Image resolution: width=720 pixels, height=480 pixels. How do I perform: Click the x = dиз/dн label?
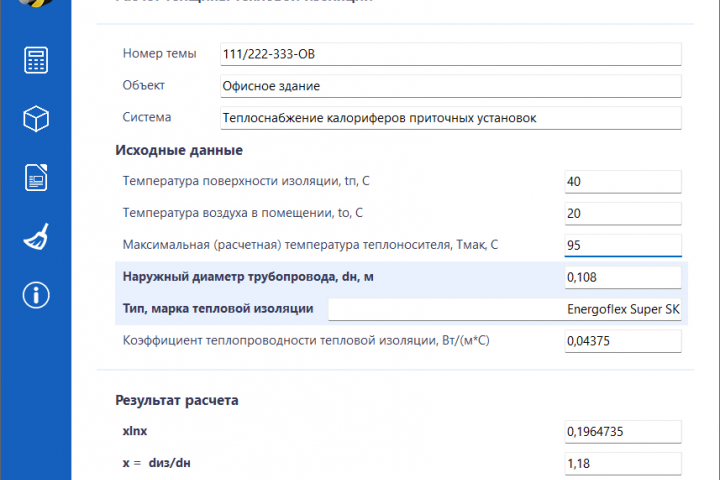coord(157,463)
